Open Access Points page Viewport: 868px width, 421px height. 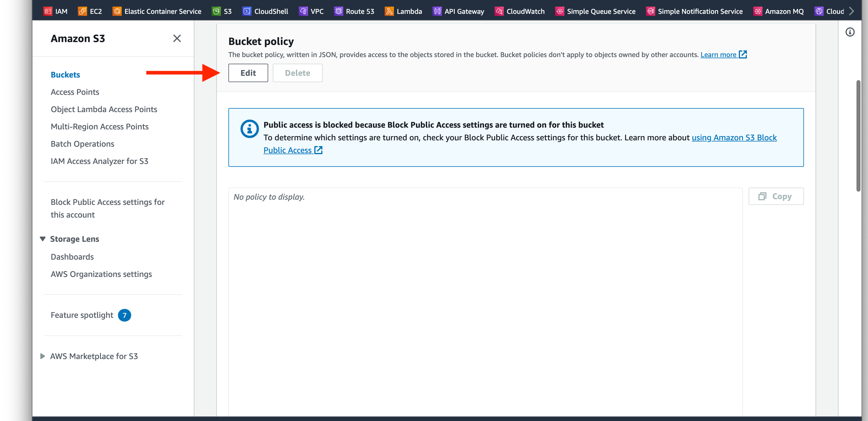(x=75, y=92)
